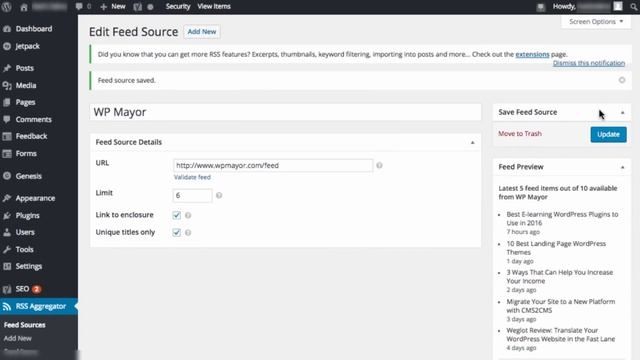Click the Unique titles only help icon
The width and height of the screenshot is (640, 360).
pos(188,233)
